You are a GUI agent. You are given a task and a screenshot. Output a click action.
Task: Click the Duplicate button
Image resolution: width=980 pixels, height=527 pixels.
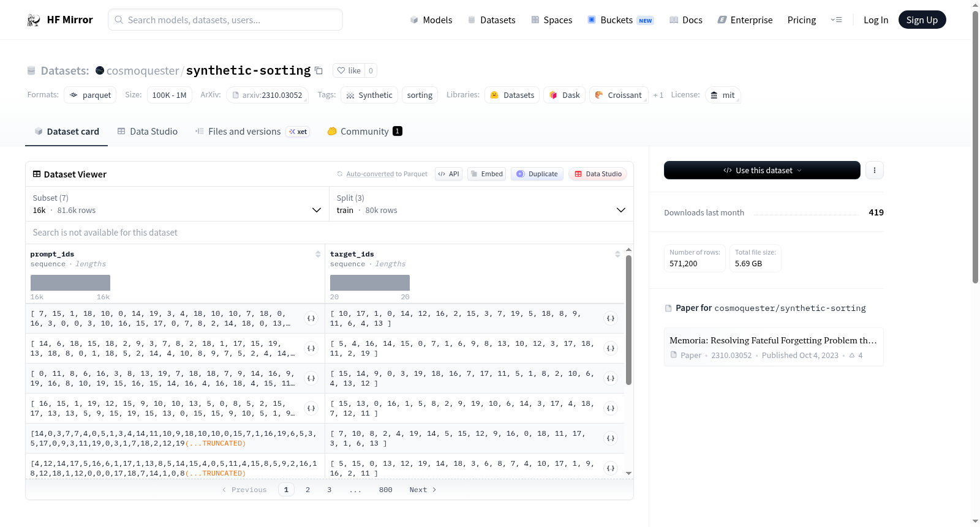(x=537, y=174)
